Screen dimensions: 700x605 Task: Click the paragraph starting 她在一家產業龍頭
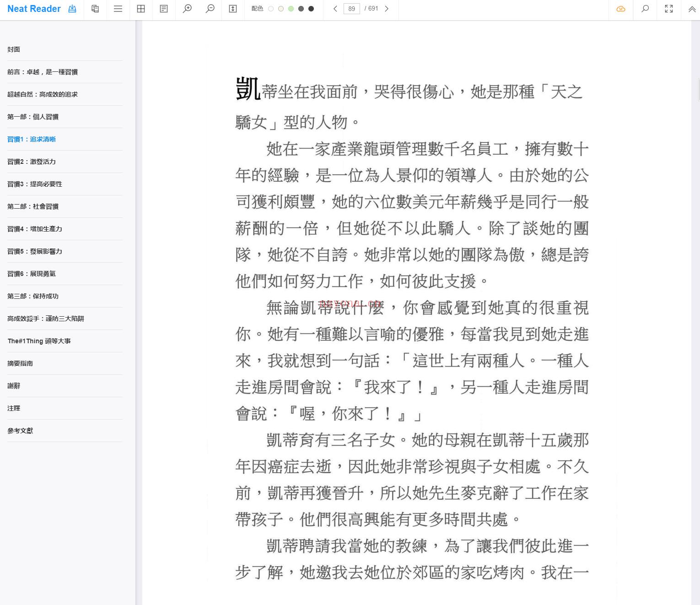coord(412,215)
